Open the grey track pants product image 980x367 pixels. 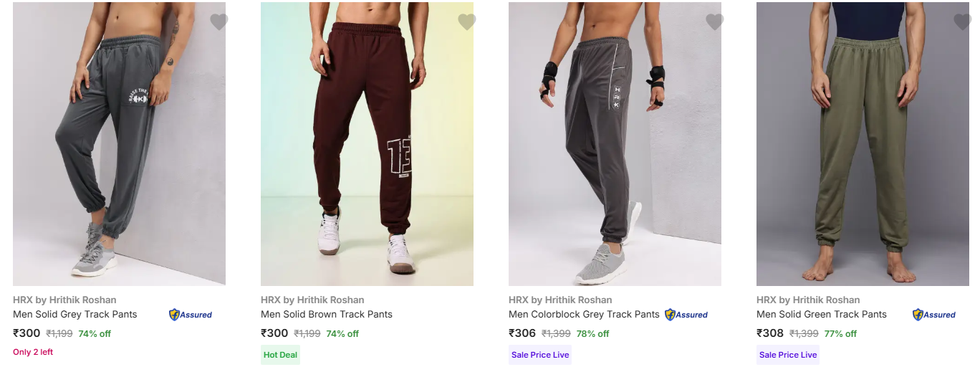tap(119, 144)
